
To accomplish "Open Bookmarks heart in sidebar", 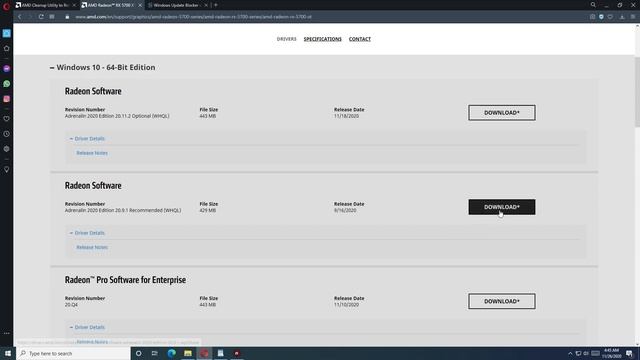I will [7, 119].
